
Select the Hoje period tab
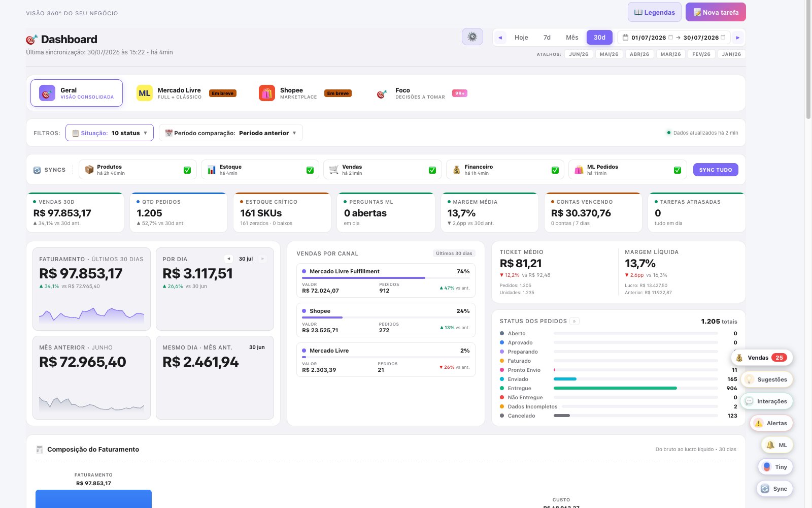pos(521,38)
